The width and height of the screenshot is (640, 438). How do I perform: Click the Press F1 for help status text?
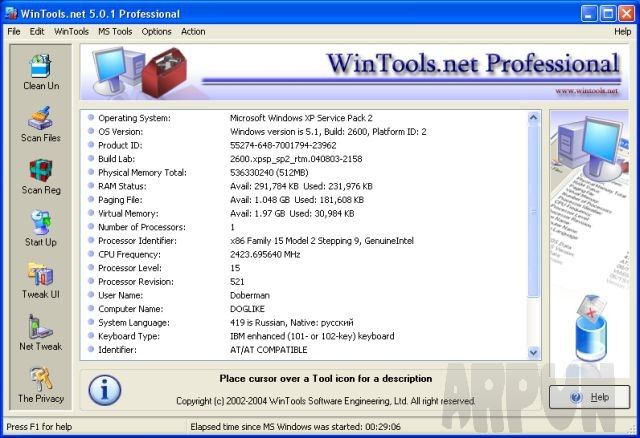click(x=39, y=427)
